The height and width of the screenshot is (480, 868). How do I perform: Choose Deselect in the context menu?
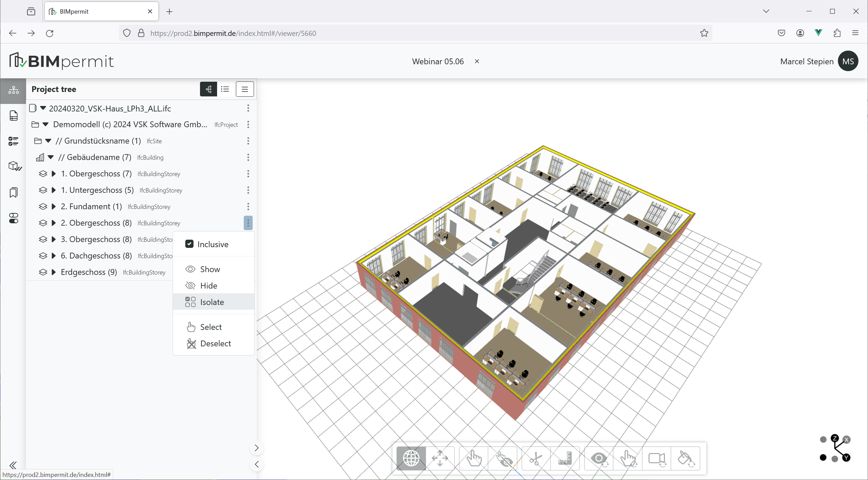(214, 344)
